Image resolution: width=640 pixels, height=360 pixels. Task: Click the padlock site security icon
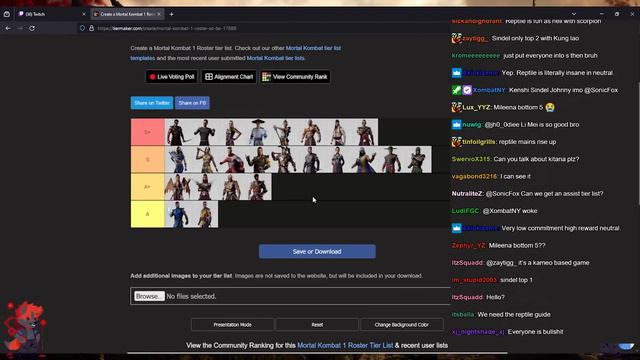tap(91, 28)
